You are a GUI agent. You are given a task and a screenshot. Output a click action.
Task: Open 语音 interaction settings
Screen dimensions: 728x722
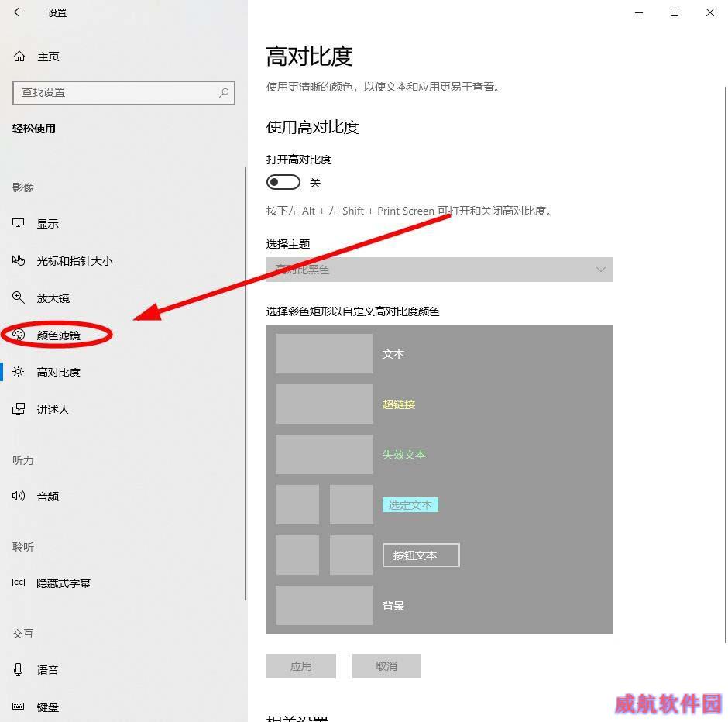click(x=48, y=670)
